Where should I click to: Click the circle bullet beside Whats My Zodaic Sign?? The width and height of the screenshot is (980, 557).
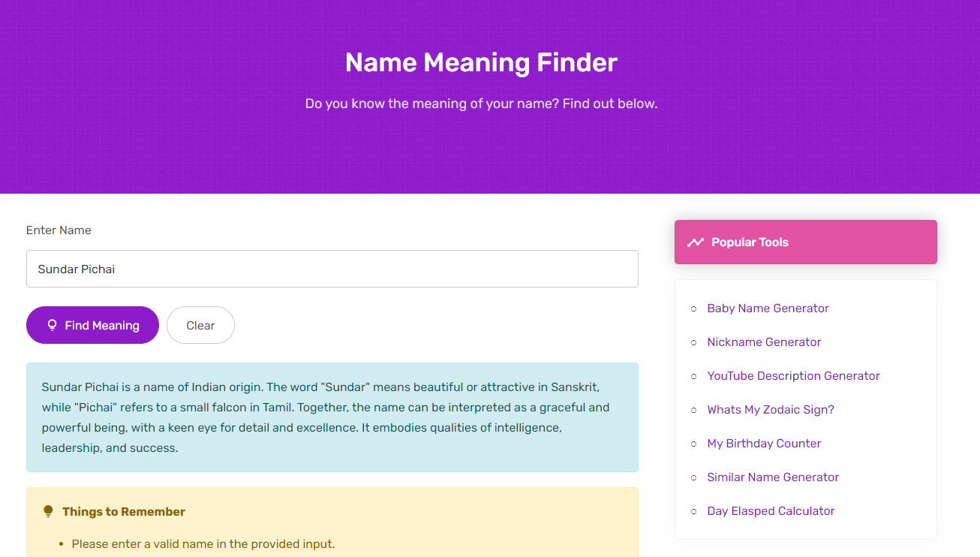[x=694, y=410]
